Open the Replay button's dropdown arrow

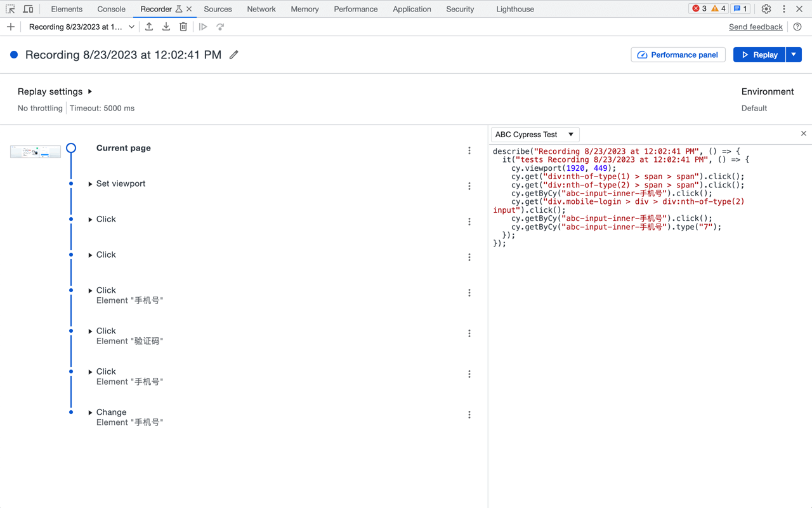coord(794,55)
